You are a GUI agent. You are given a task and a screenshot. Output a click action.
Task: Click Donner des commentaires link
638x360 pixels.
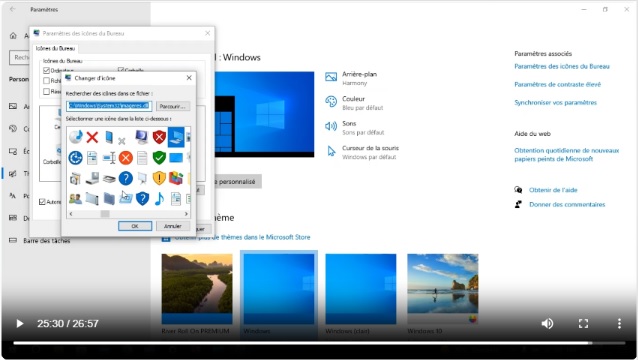[567, 205]
